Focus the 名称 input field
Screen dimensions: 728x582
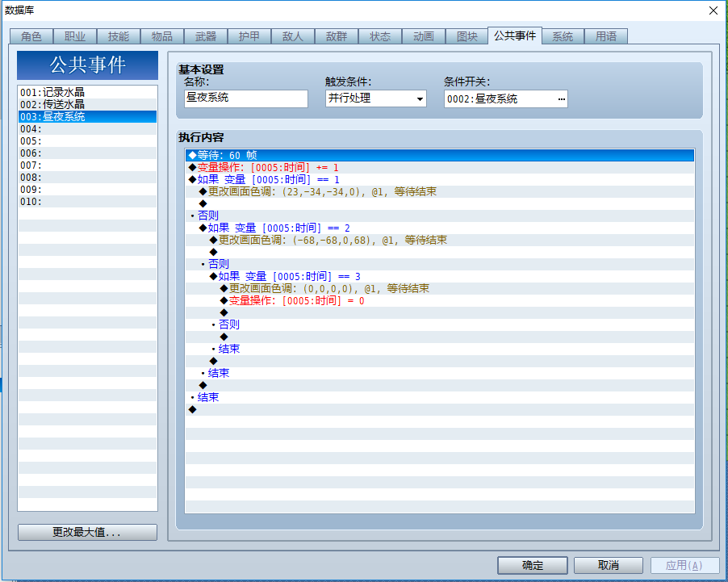point(246,98)
